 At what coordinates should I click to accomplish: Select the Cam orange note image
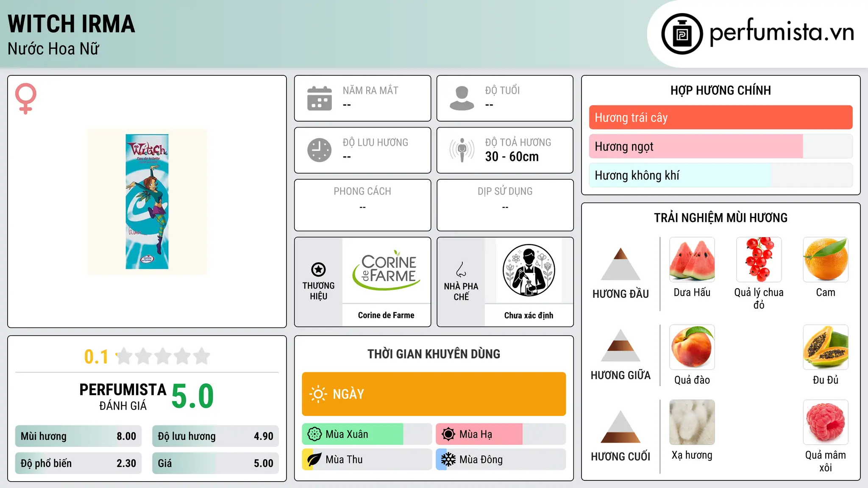pos(826,260)
